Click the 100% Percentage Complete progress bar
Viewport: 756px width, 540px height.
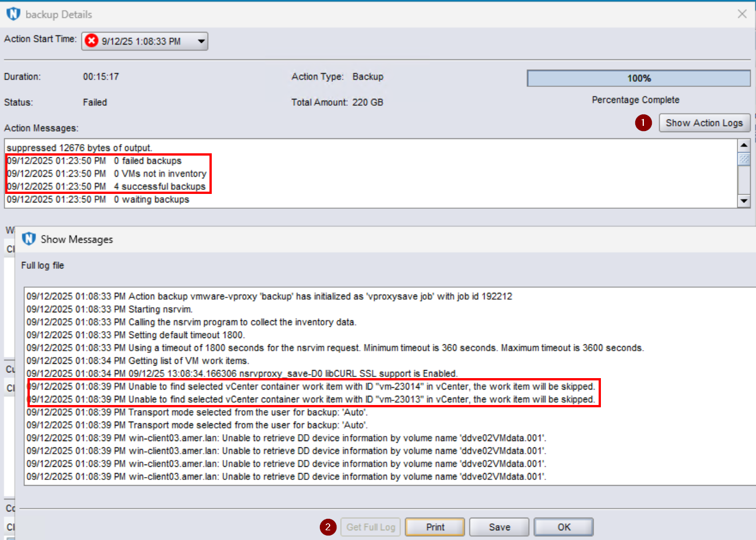click(x=639, y=78)
